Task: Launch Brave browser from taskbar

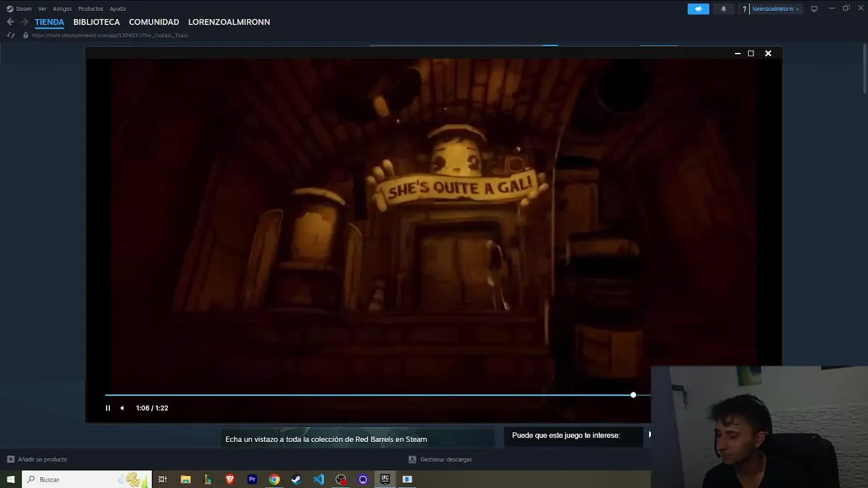Action: click(x=230, y=479)
